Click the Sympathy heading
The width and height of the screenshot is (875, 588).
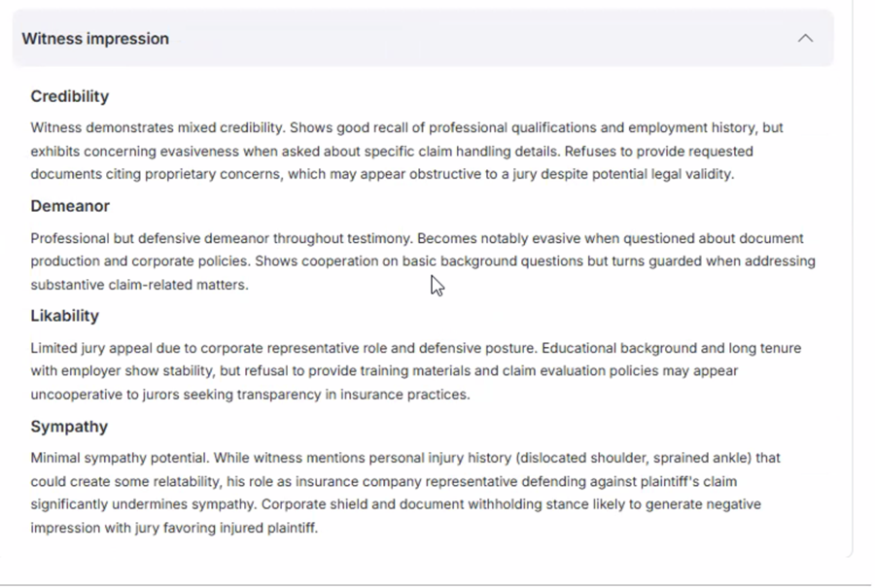[x=69, y=427]
